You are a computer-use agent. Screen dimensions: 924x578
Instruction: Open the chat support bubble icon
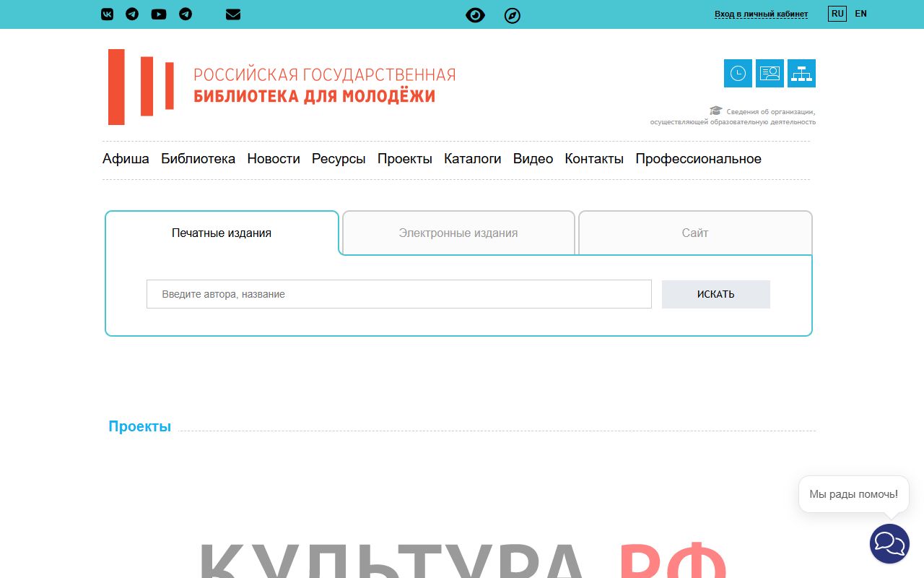pyautogui.click(x=889, y=543)
